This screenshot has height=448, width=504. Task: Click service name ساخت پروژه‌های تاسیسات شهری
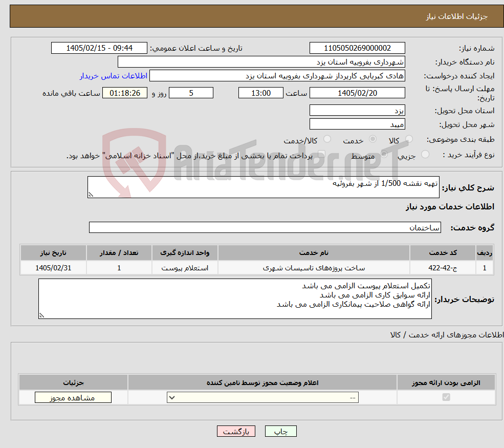pyautogui.click(x=314, y=268)
